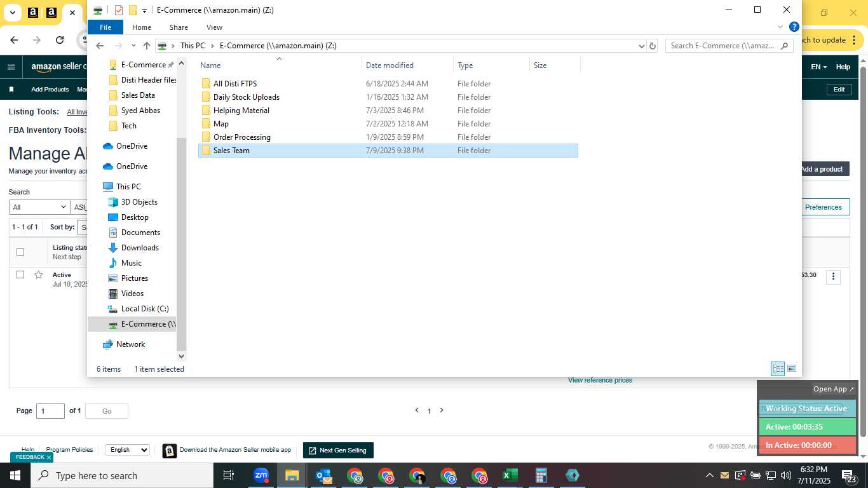Click the Go page button
The height and width of the screenshot is (488, 868).
(x=107, y=411)
